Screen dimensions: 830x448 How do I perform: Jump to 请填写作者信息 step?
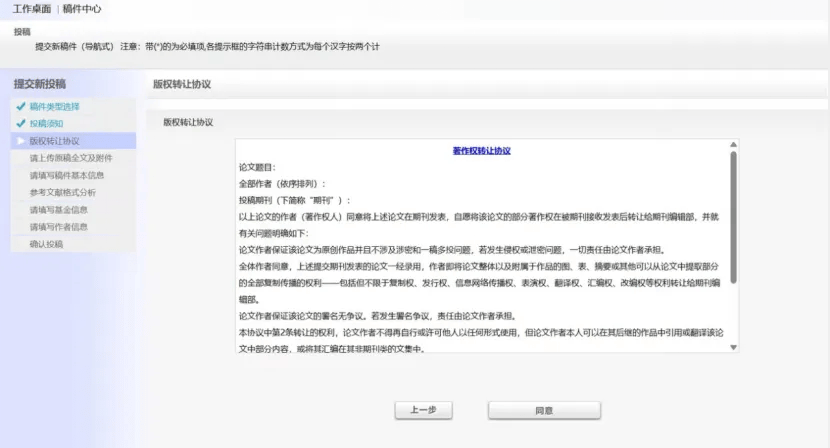point(58,227)
